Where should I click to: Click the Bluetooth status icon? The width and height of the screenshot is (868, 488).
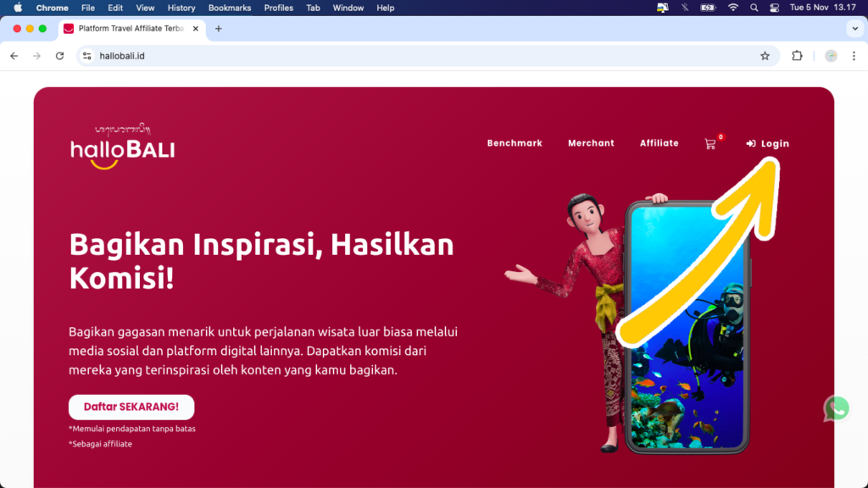tap(685, 8)
